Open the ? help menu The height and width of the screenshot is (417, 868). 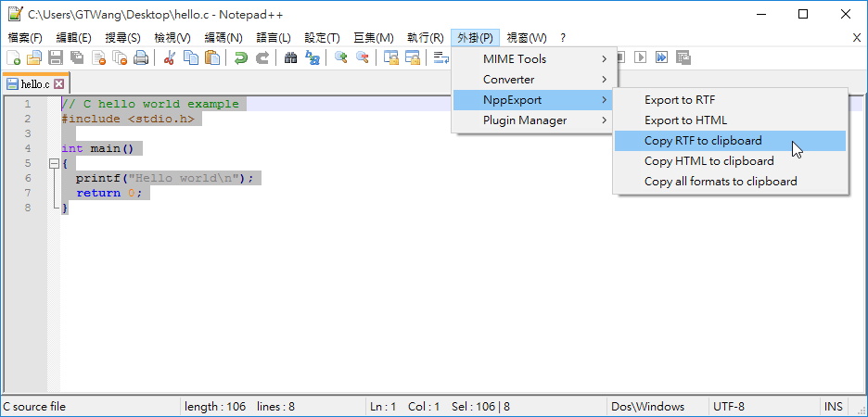(x=562, y=38)
